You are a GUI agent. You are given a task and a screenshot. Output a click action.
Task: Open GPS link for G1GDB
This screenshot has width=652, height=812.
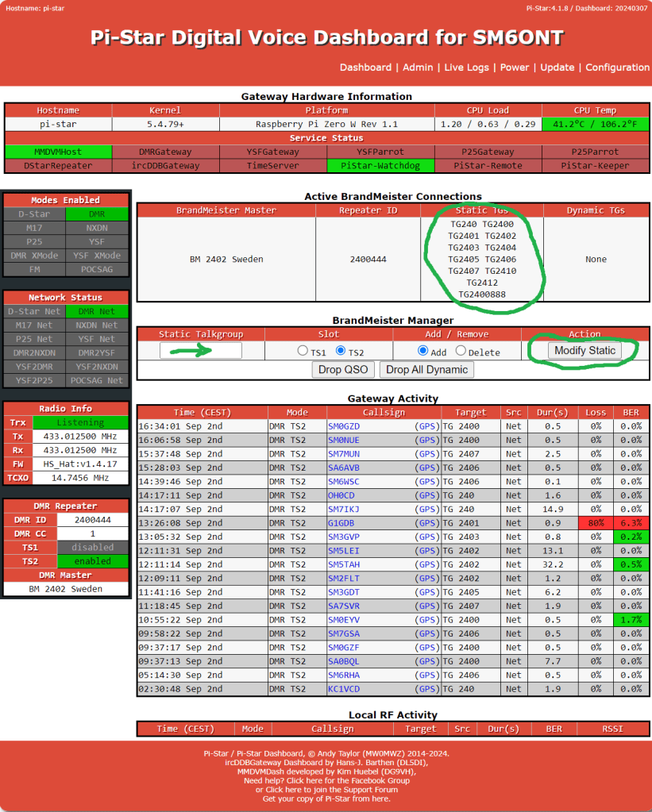click(x=426, y=523)
